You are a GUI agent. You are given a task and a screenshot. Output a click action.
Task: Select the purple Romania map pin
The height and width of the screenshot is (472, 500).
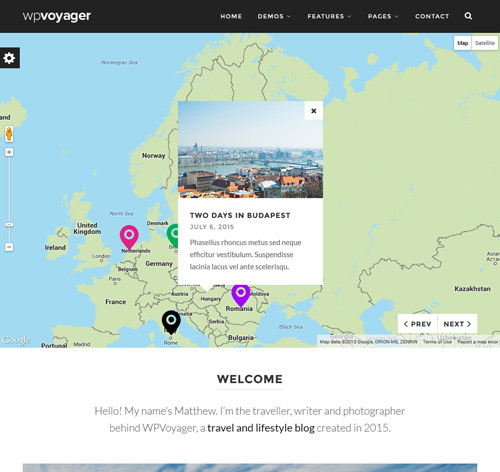(x=241, y=295)
